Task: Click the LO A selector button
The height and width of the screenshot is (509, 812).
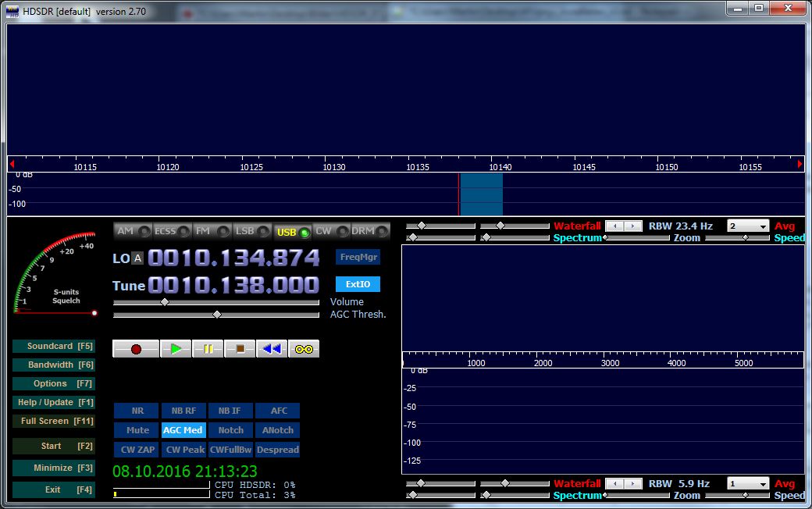Action: pos(137,258)
